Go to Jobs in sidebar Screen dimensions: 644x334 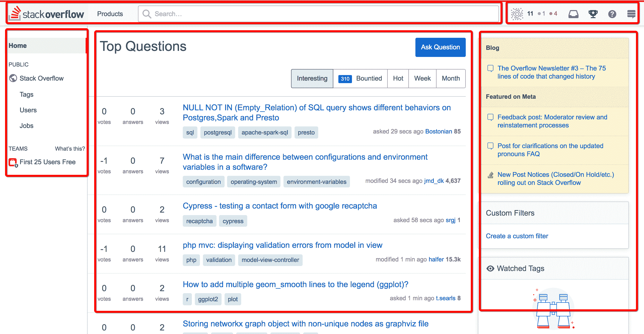coord(26,126)
